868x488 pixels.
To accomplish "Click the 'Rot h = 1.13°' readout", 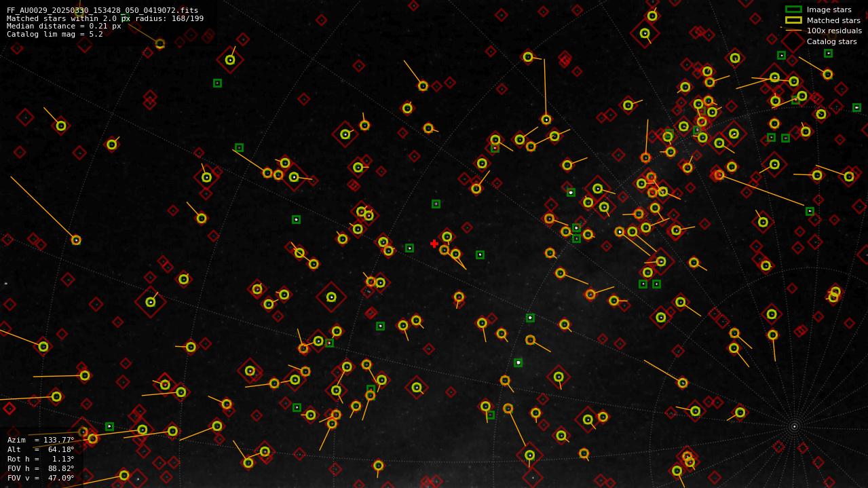I will [41, 459].
